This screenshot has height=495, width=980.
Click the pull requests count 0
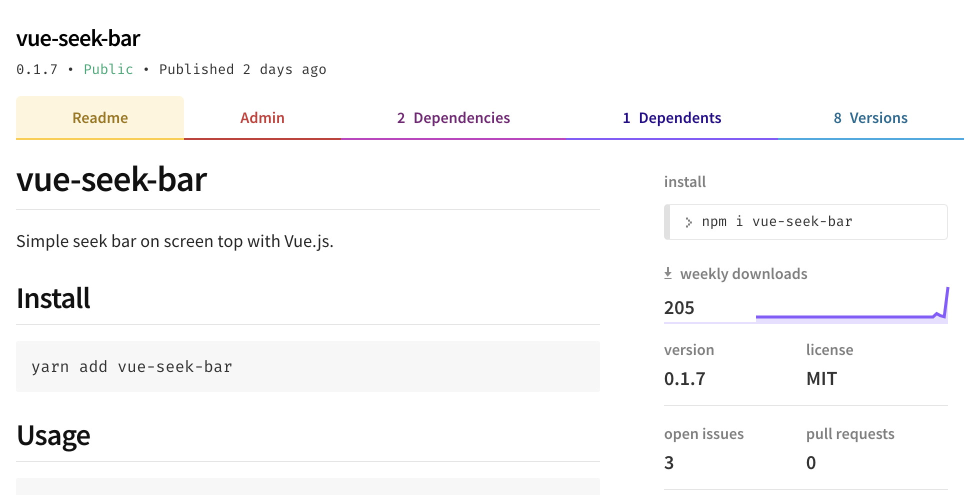(811, 463)
